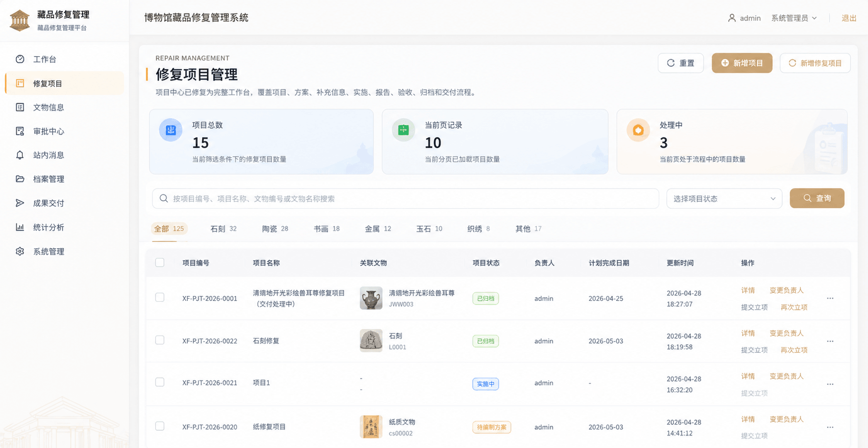Open 文物信息 list icon
This screenshot has width=868, height=448.
(20, 107)
